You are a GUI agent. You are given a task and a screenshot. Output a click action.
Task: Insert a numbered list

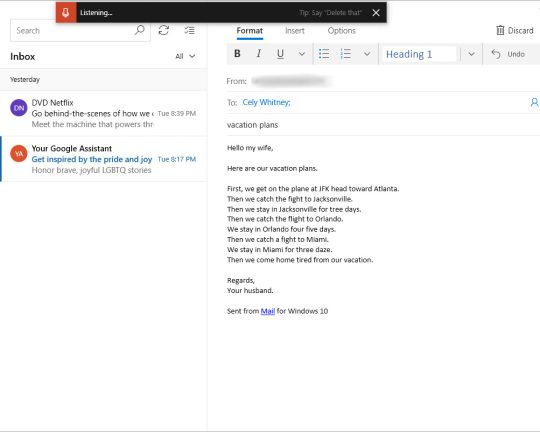[x=345, y=54]
